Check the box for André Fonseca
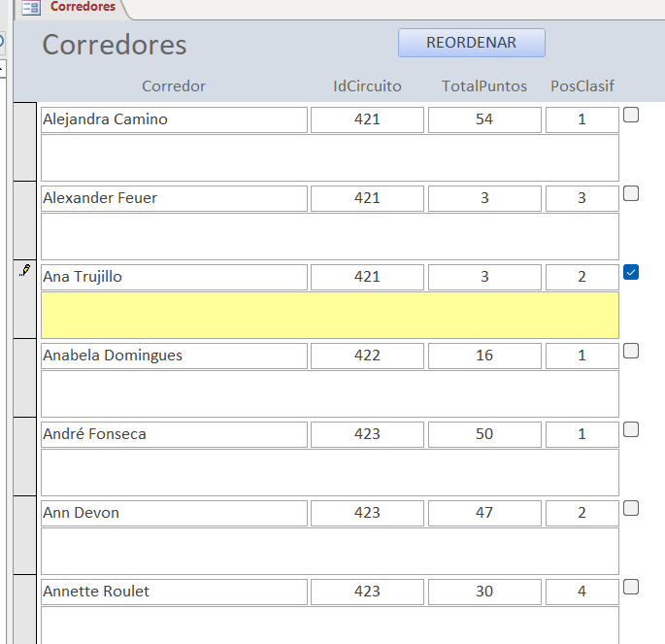Screen dimensions: 665x644 pos(631,429)
